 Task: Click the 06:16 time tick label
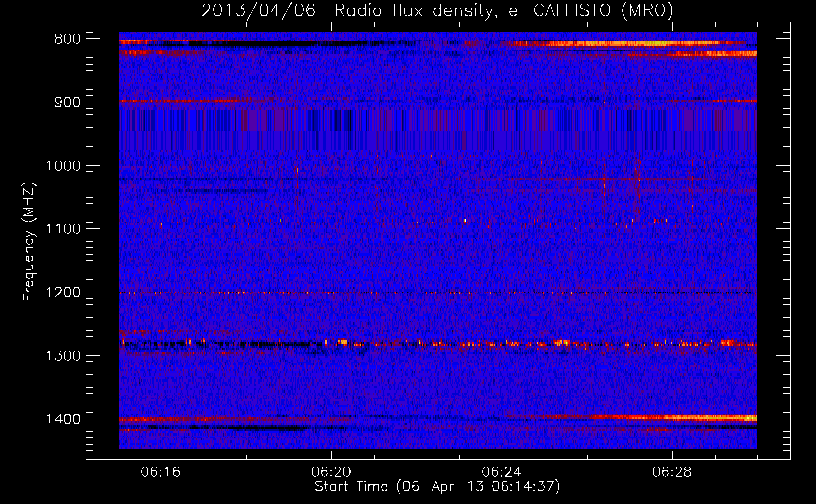click(161, 472)
